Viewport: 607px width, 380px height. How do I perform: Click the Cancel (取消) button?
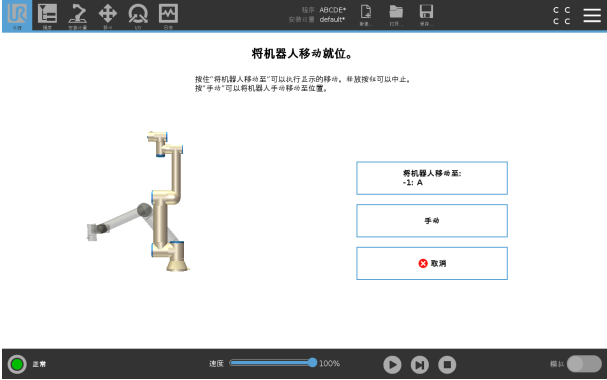[432, 263]
